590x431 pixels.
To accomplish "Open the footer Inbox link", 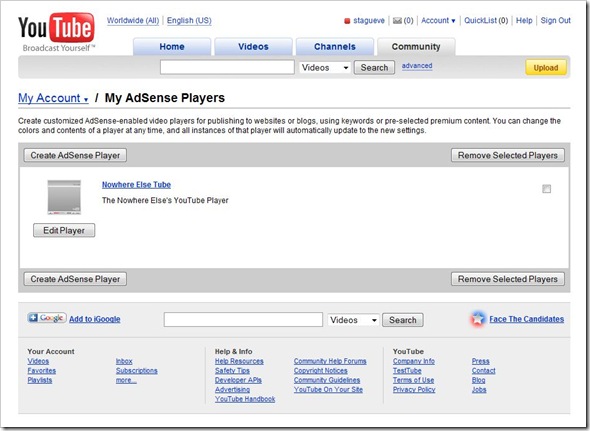I will [x=124, y=361].
